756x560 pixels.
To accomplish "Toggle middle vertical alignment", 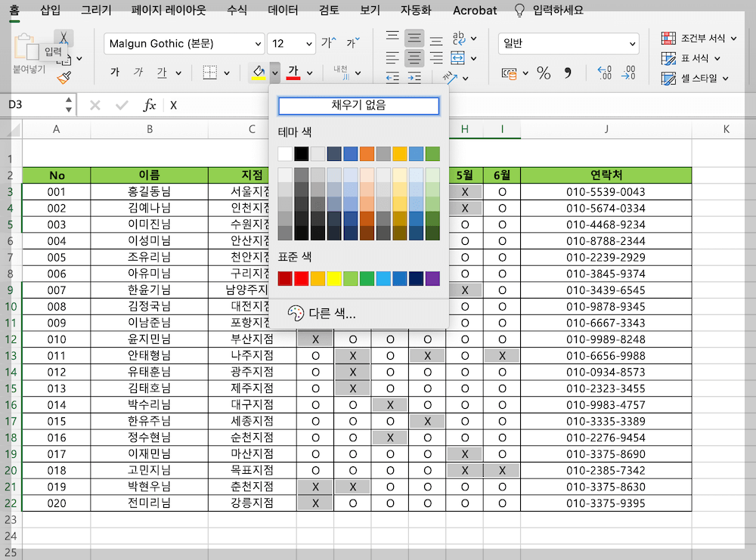I will click(414, 37).
